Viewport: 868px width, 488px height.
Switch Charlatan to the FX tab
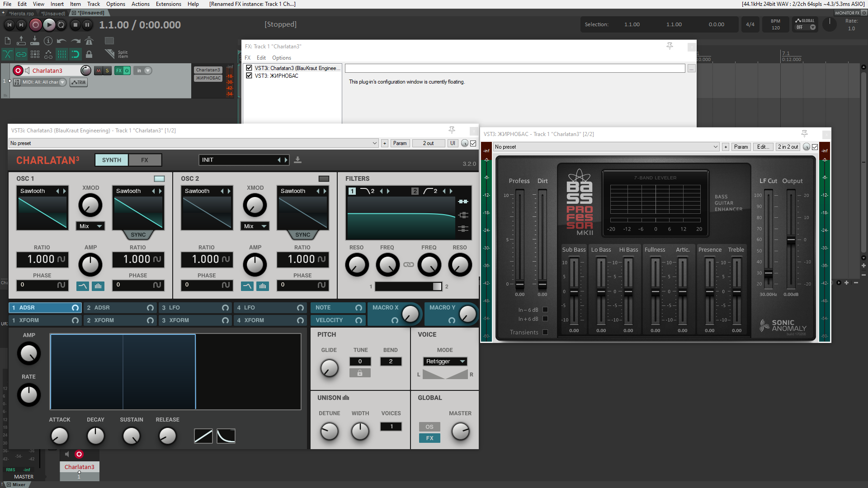coord(145,160)
